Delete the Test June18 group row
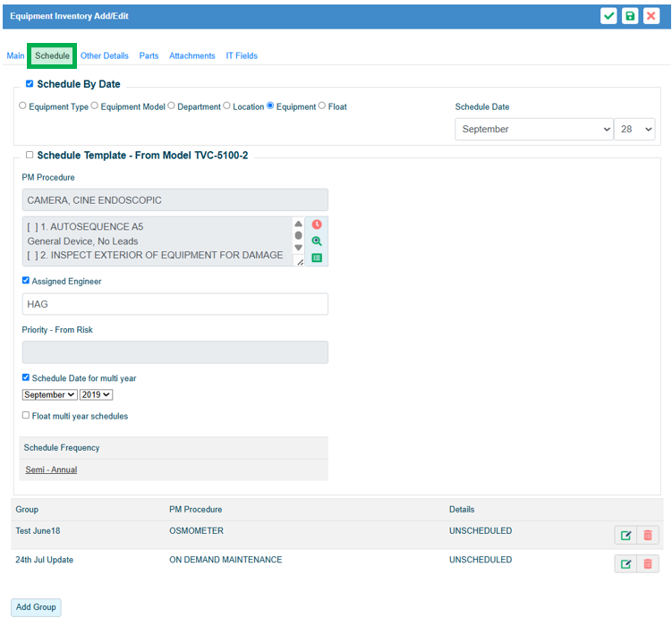The image size is (672, 626). pos(648,537)
